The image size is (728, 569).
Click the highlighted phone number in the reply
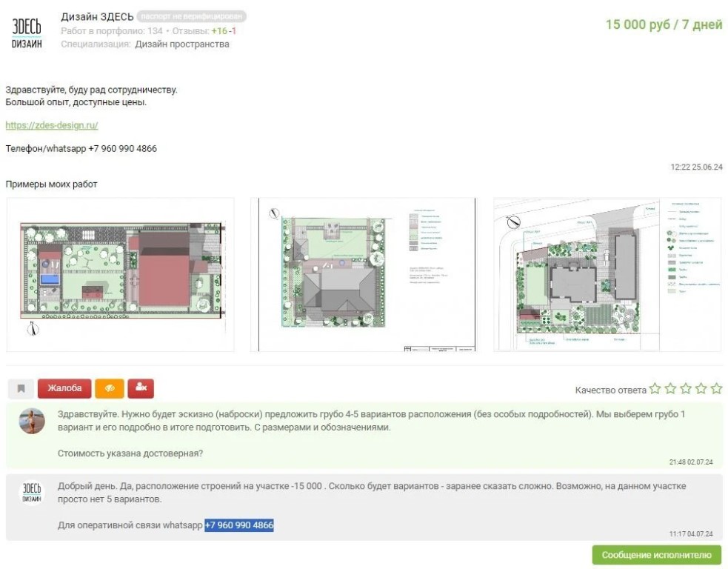click(x=239, y=525)
